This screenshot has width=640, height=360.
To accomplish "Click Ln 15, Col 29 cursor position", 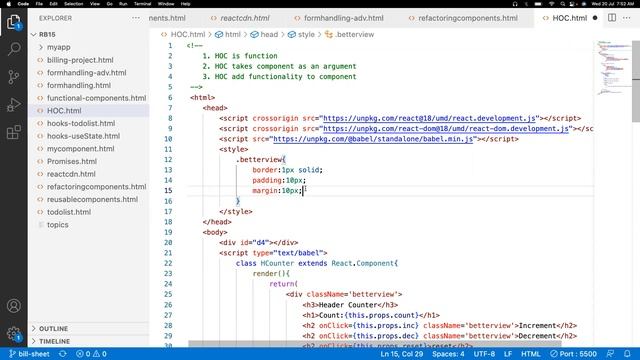I will pos(402,354).
